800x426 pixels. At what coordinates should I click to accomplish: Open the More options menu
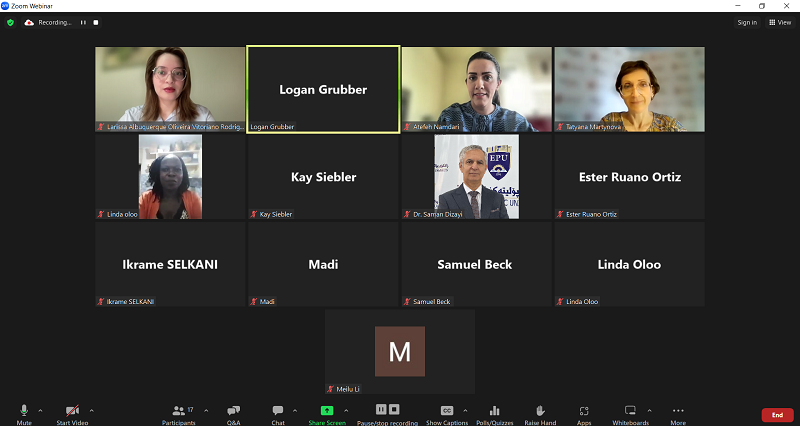pos(678,411)
